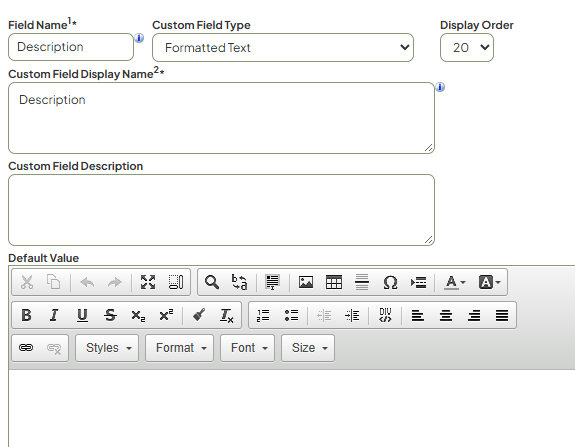Image resolution: width=575 pixels, height=447 pixels.
Task: Insert a table
Action: (334, 282)
